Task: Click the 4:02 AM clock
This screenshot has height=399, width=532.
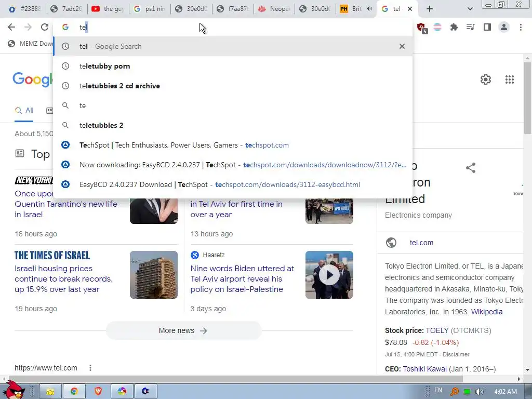Action: (x=506, y=392)
